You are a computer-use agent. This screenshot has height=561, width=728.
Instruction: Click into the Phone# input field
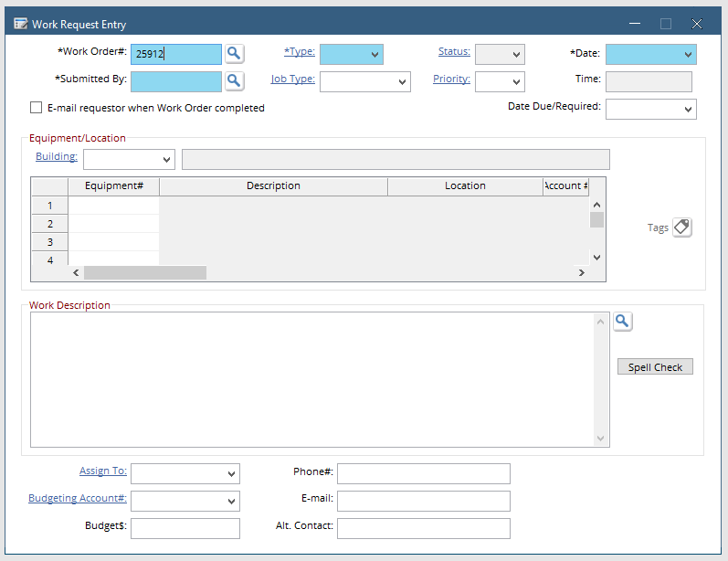click(424, 473)
